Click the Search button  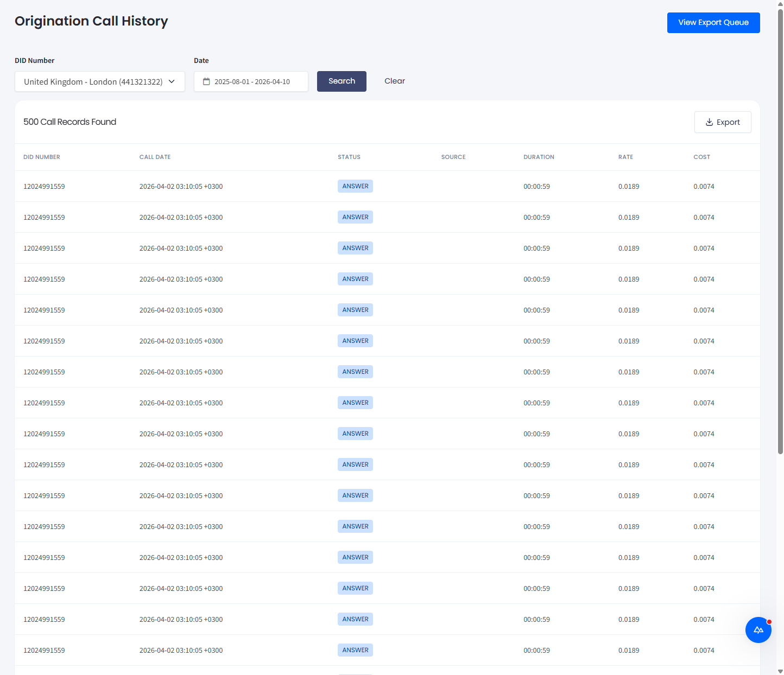[x=342, y=81]
